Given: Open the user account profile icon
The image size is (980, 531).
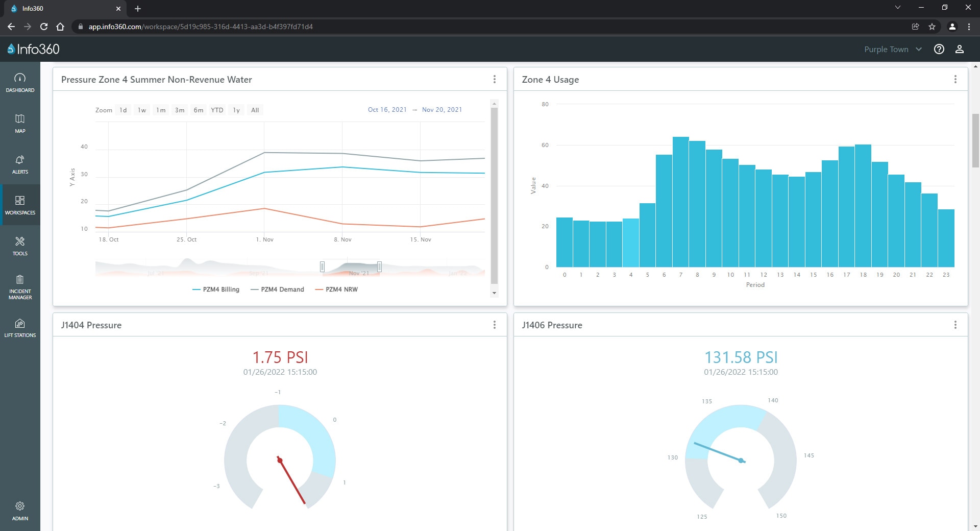Looking at the screenshot, I should pos(959,49).
